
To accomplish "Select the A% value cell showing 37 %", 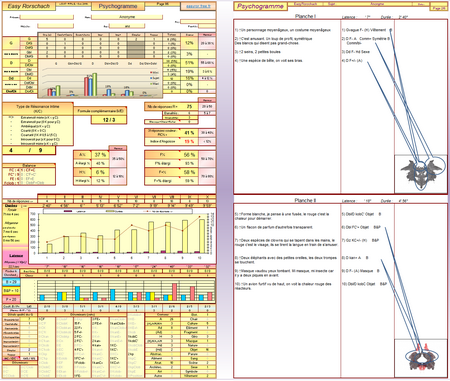I will pyautogui.click(x=100, y=155).
